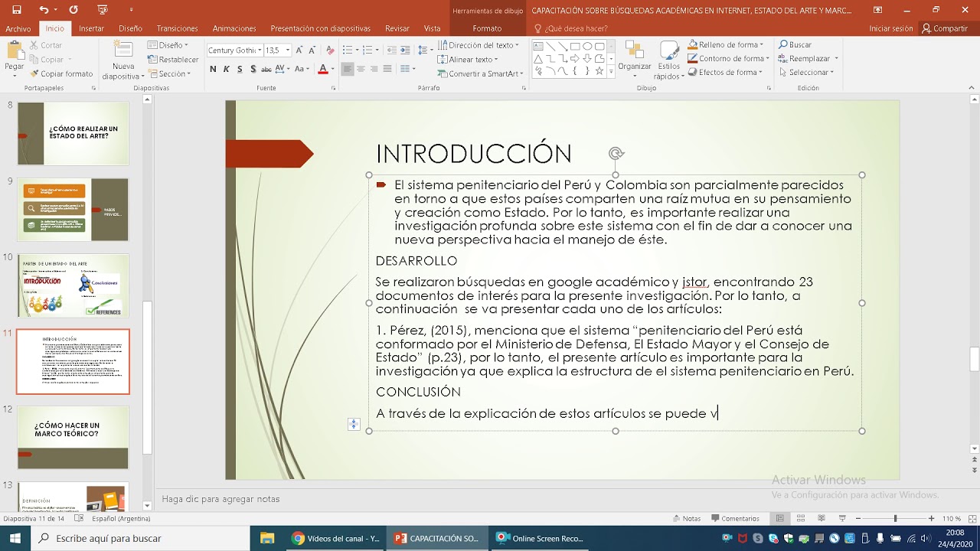Screen dimensions: 980x551
Task: Click the Organizar arrange icon
Action: (x=634, y=51)
